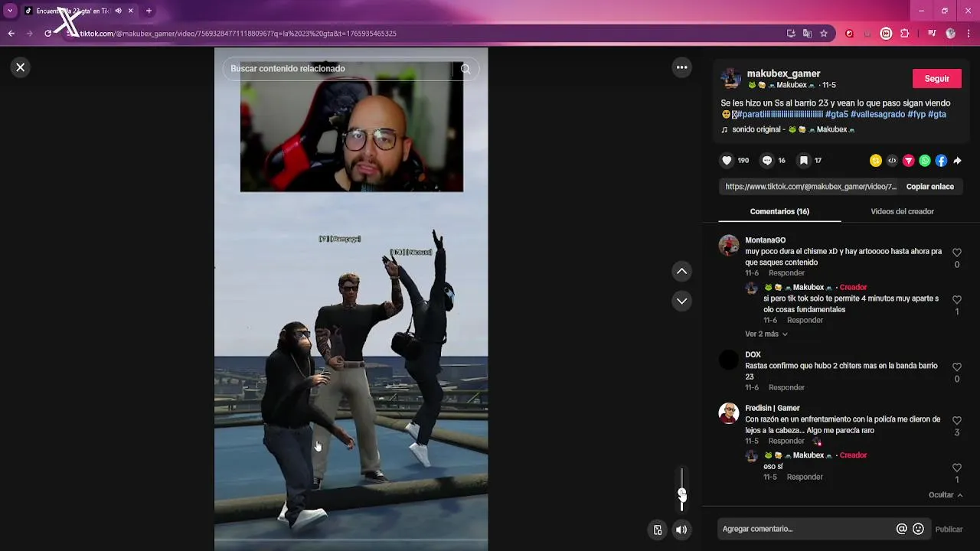Like Fredisin Gamer's comment
This screenshot has width=980, height=551.
(956, 421)
